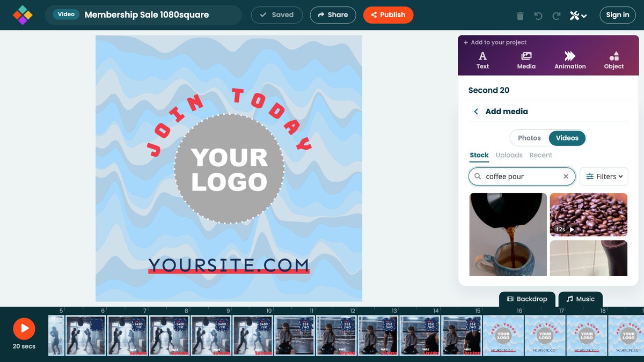This screenshot has height=362, width=644.
Task: Click the coffee pour search field
Action: pos(522,176)
